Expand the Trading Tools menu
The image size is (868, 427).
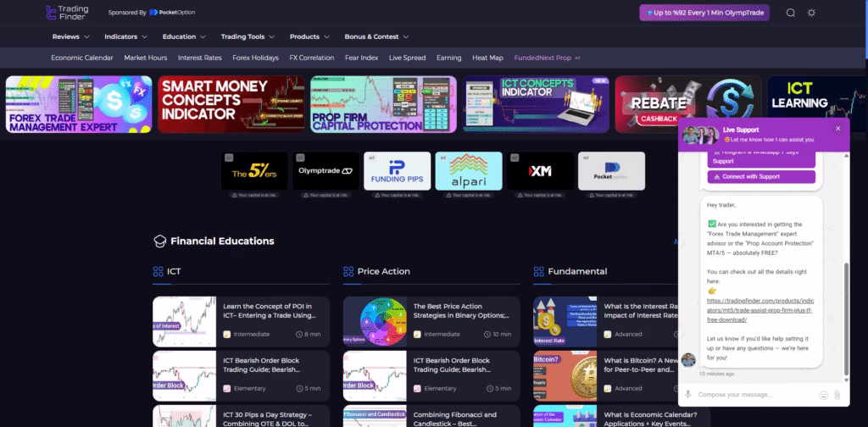(248, 36)
